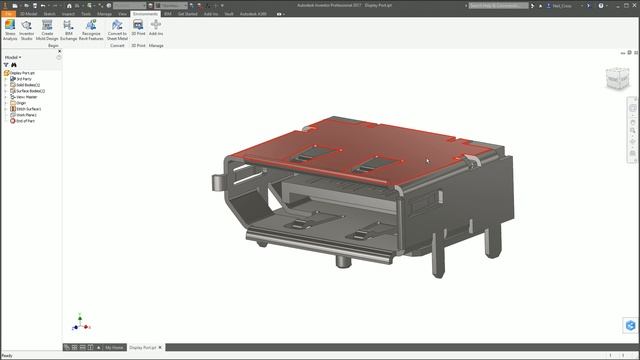This screenshot has height=360, width=640.
Task: Click Recognize Revit Features
Action: [91, 30]
